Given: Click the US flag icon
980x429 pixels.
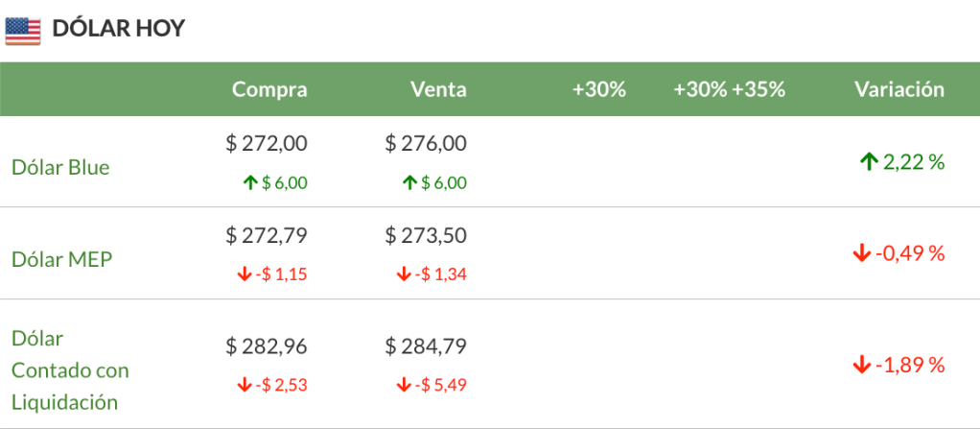Looking at the screenshot, I should (x=23, y=31).
